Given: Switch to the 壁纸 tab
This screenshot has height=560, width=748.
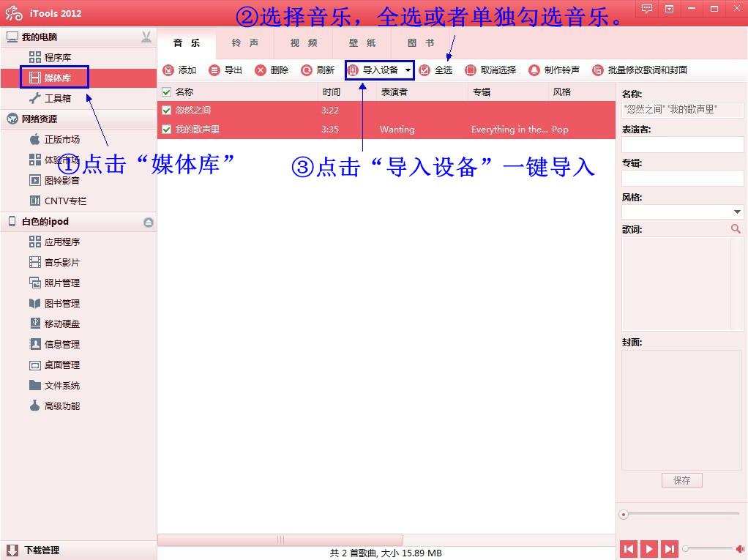Looking at the screenshot, I should click(x=361, y=43).
